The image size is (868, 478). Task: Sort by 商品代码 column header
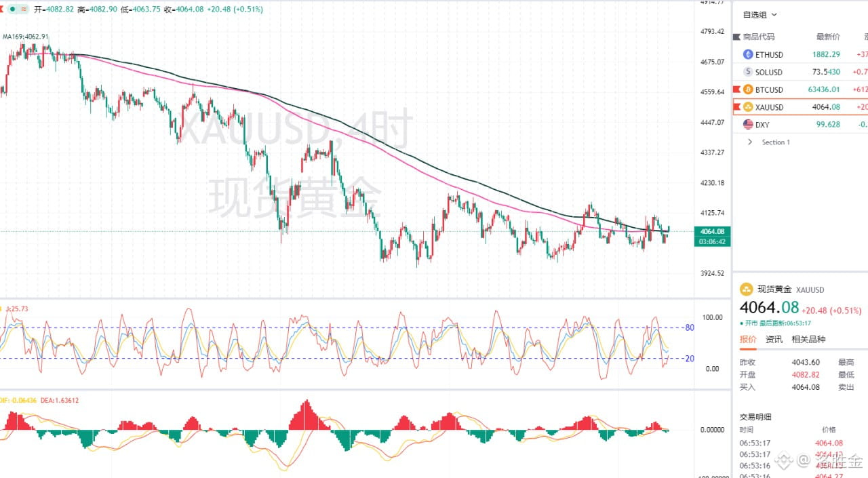(758, 37)
